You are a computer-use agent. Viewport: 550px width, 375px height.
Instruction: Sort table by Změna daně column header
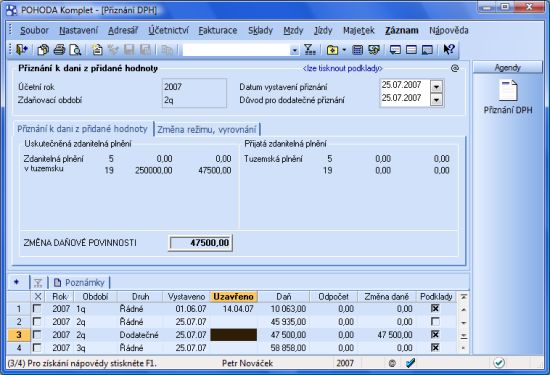pos(386,297)
